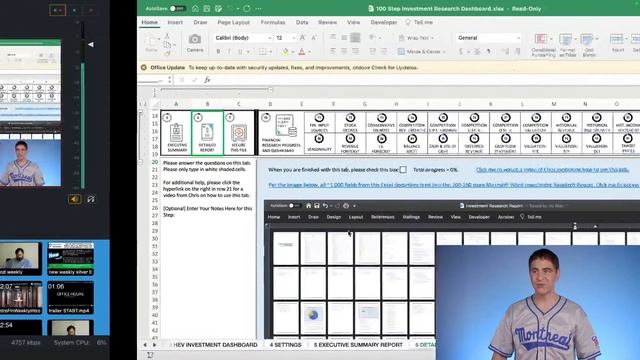Open the more options ellipsis in title bar
This screenshot has height=360, width=640.
(258, 9)
